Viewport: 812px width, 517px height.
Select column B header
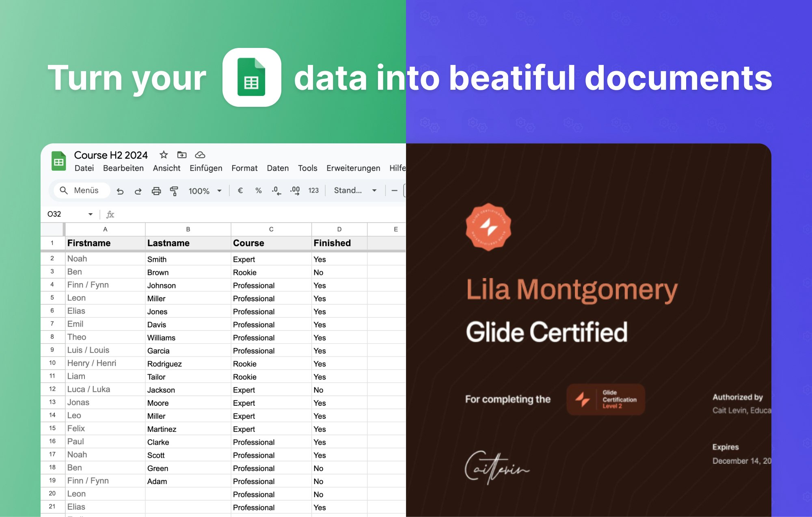(x=188, y=229)
